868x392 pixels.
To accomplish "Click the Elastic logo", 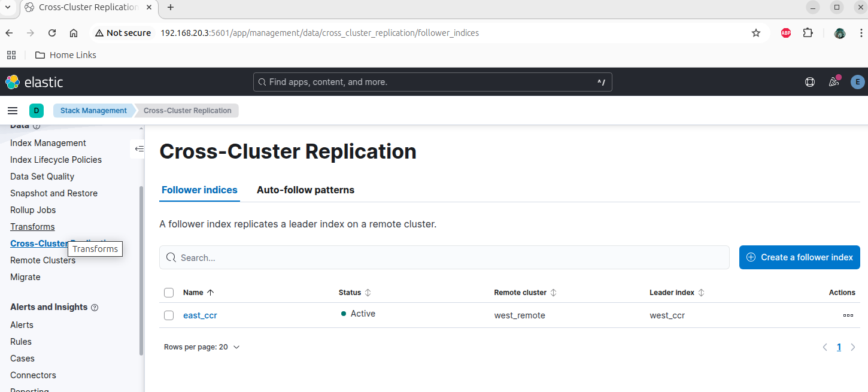I will click(34, 82).
